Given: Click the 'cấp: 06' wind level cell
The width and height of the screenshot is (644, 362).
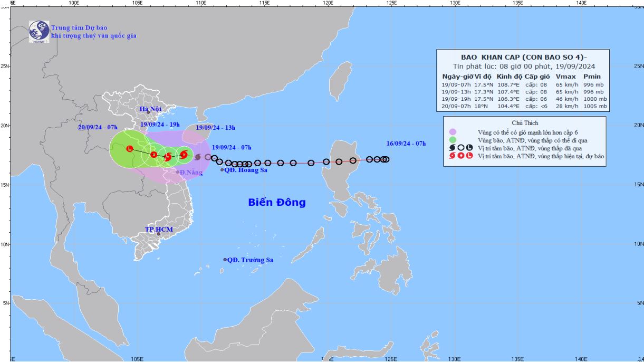Looking at the screenshot, I should click(536, 99).
